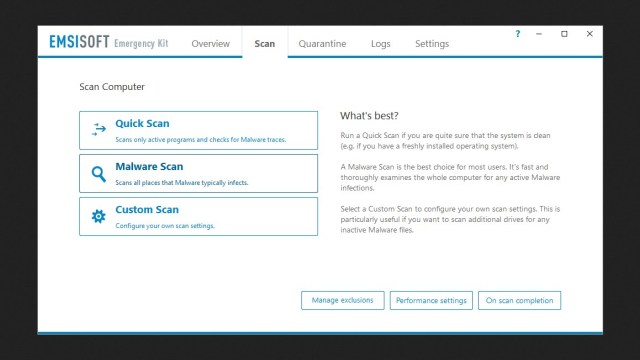
Task: Click 'Scans only active programs' description text
Action: 200,140
